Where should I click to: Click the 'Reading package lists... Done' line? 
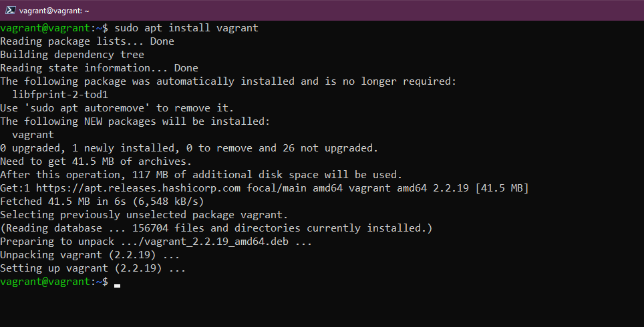tap(87, 41)
